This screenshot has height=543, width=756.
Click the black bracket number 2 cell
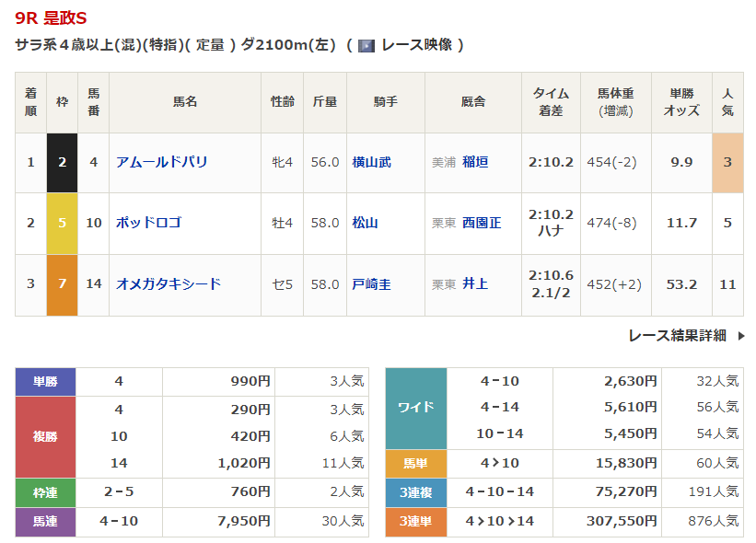coord(62,162)
